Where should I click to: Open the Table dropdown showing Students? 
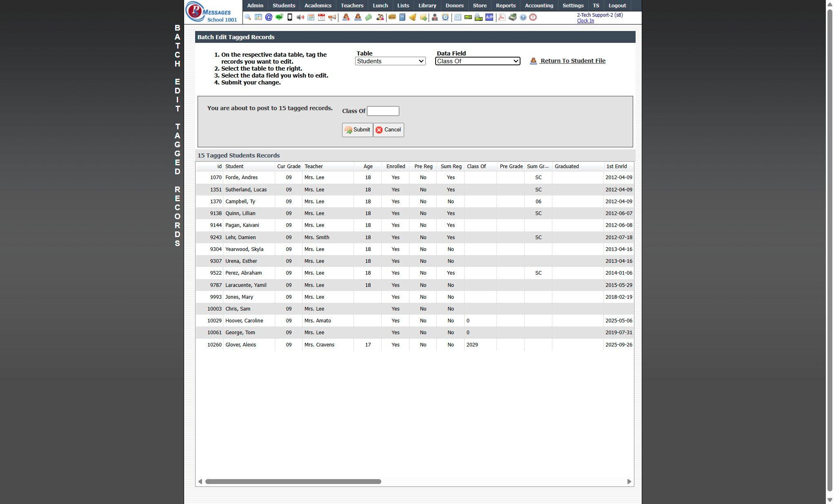(390, 61)
